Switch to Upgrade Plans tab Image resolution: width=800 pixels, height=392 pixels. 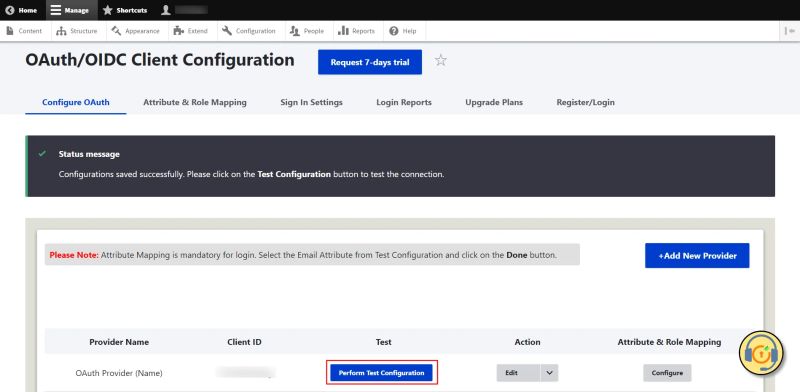click(494, 102)
